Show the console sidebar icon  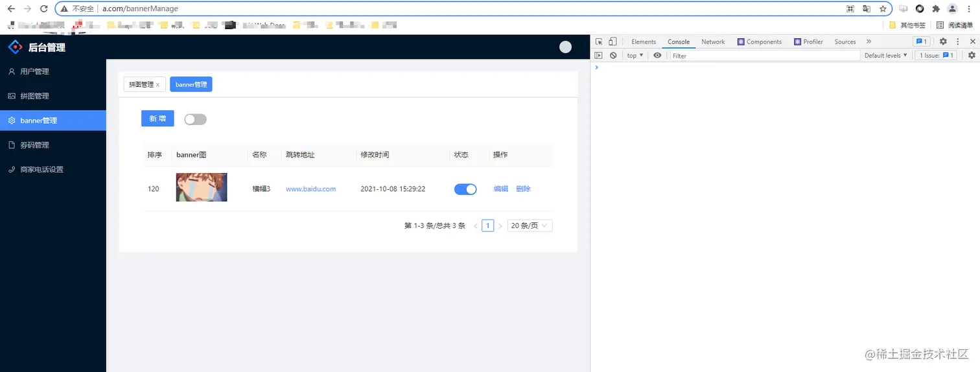point(599,56)
